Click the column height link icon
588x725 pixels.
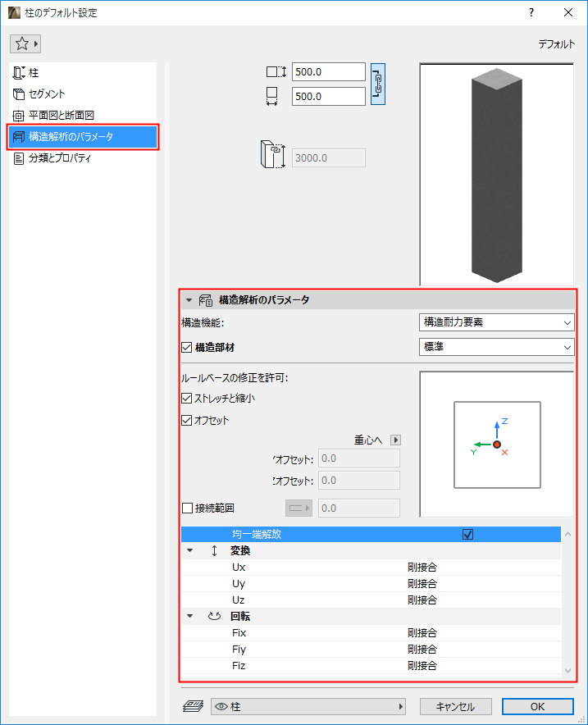(x=273, y=154)
